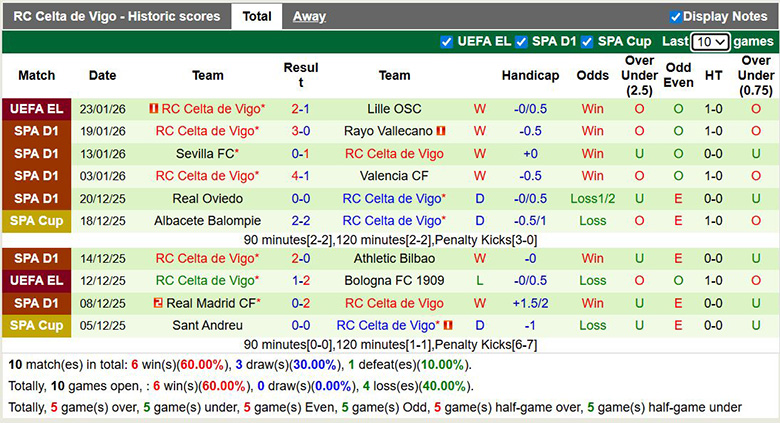780x423 pixels.
Task: Click the red card icon before Real Madrid CF
Action: pyautogui.click(x=158, y=303)
